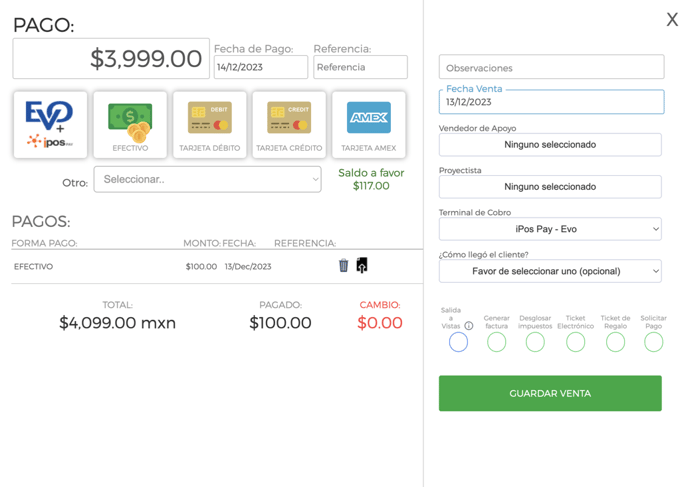The image size is (688, 487).
Task: Open the ¿Cómo llegó el cliente? dropdown
Action: point(550,271)
